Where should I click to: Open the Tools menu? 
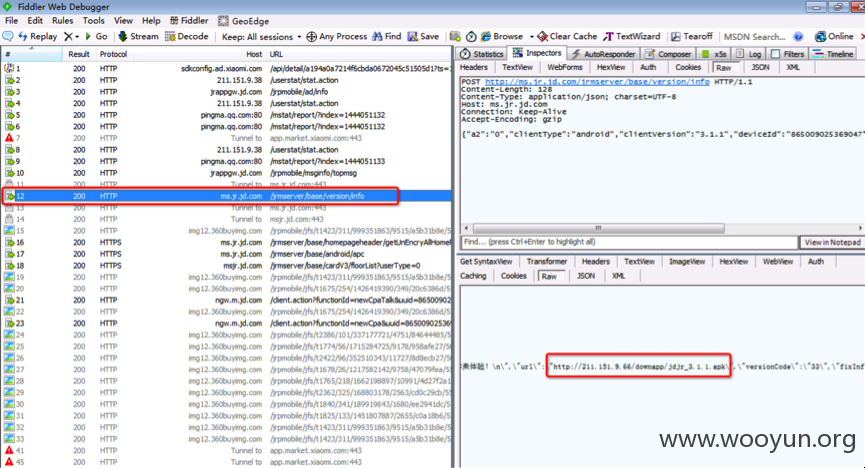[93, 20]
